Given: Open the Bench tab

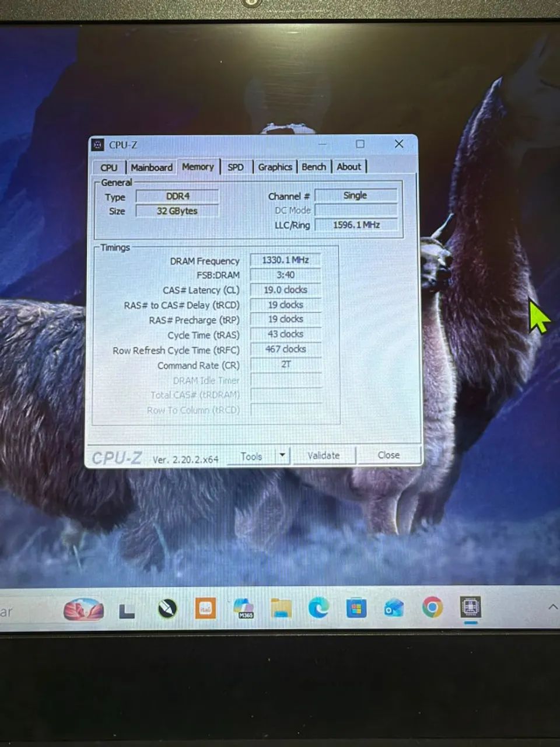Looking at the screenshot, I should (314, 167).
